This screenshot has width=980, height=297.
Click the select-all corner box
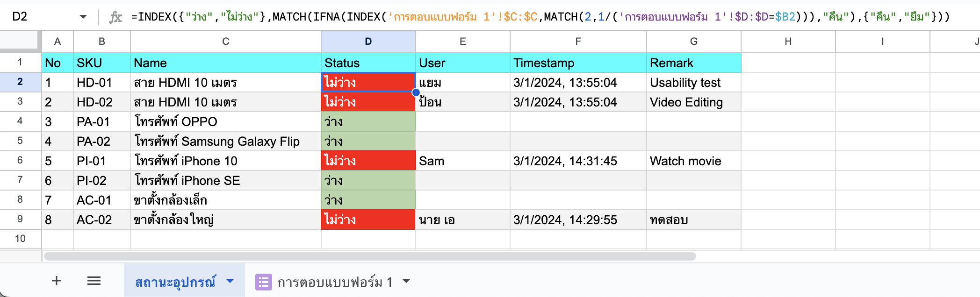coord(20,41)
